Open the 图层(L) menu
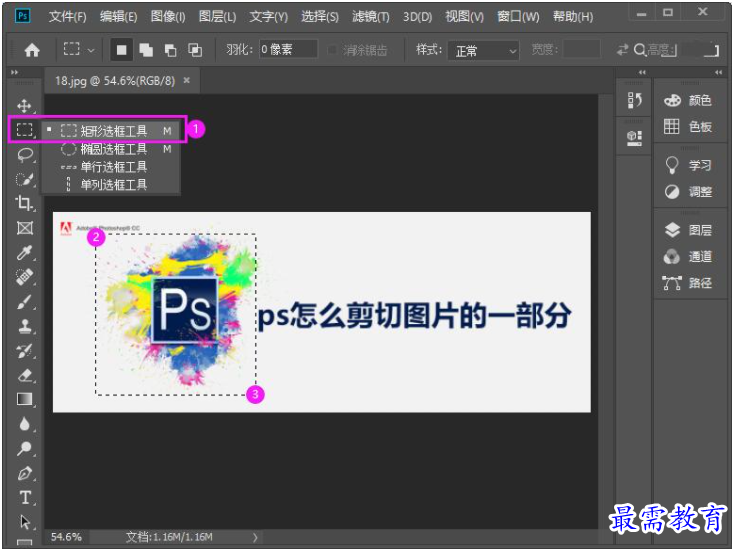733x550 pixels. (217, 17)
